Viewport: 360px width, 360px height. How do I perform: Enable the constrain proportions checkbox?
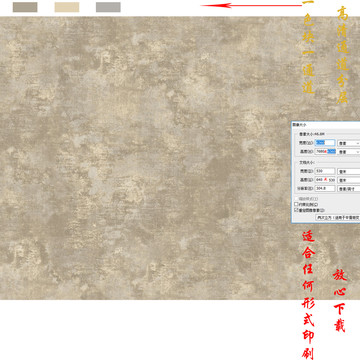(296, 204)
